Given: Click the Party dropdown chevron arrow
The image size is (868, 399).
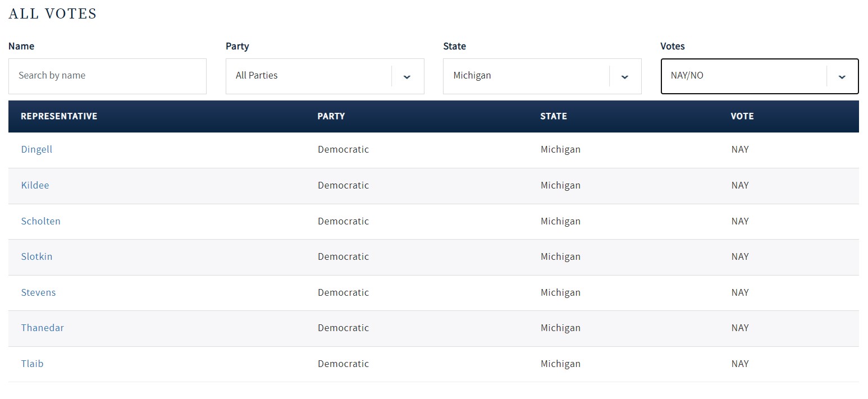Looking at the screenshot, I should pyautogui.click(x=407, y=76).
